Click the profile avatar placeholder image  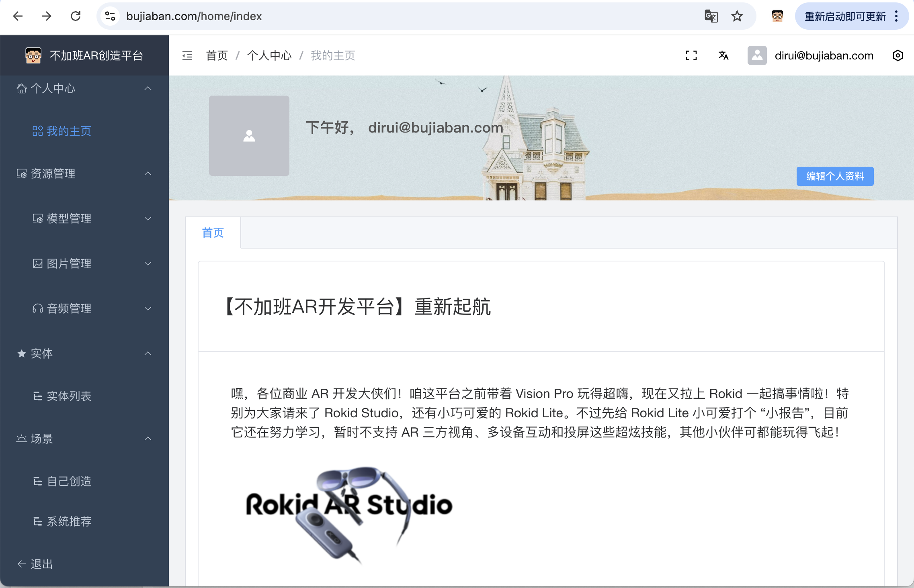click(249, 136)
